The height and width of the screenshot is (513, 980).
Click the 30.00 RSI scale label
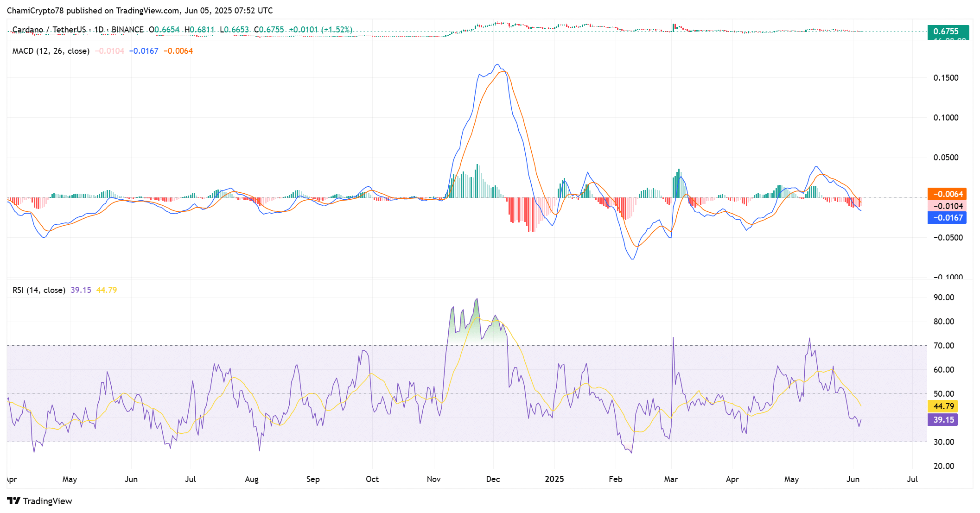click(943, 442)
